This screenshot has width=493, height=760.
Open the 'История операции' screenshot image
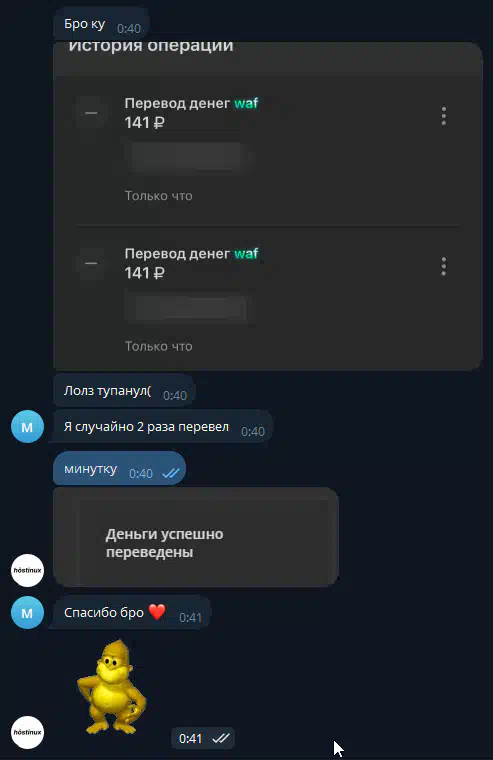[x=268, y=206]
